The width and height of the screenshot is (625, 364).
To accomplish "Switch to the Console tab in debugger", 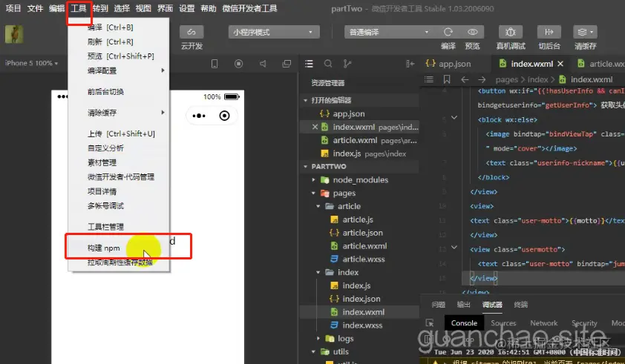I will pos(464,323).
